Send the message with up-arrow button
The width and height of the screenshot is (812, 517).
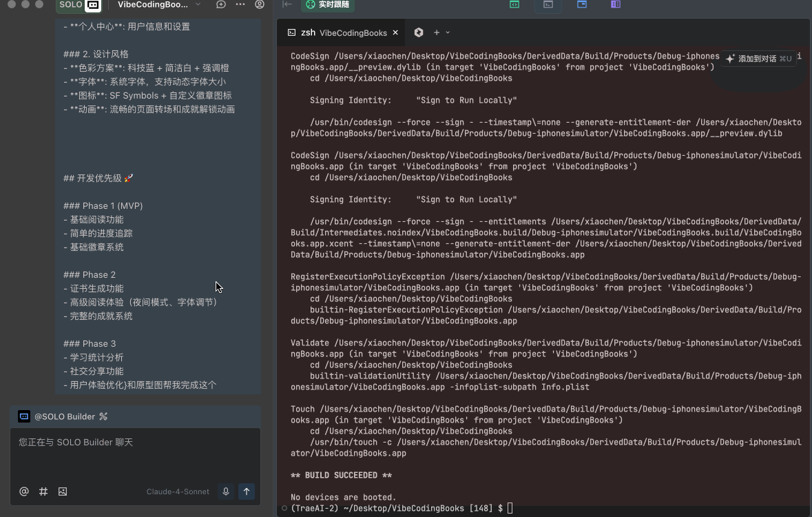tap(247, 491)
